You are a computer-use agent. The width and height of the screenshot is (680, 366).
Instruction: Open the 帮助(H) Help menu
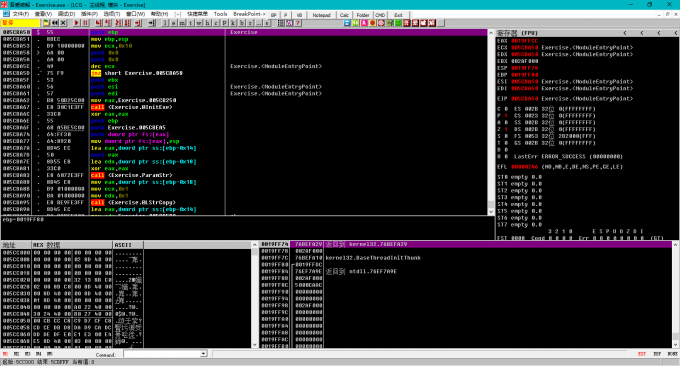[159, 14]
